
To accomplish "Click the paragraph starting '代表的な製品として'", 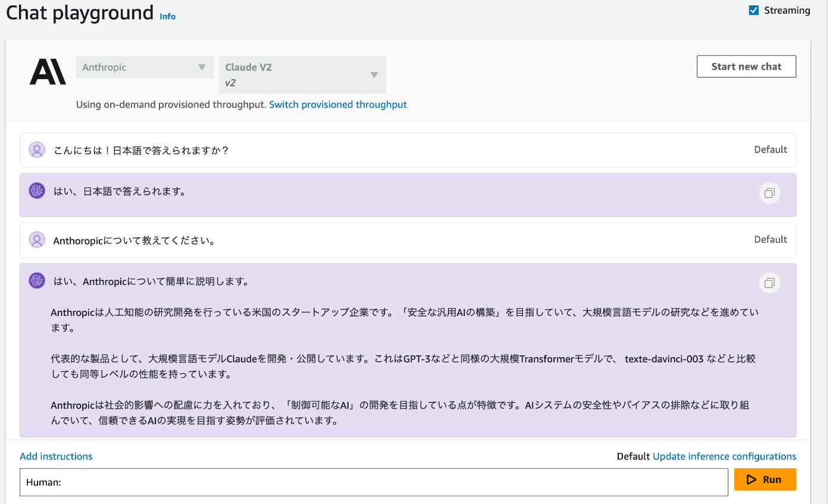I will click(x=403, y=367).
